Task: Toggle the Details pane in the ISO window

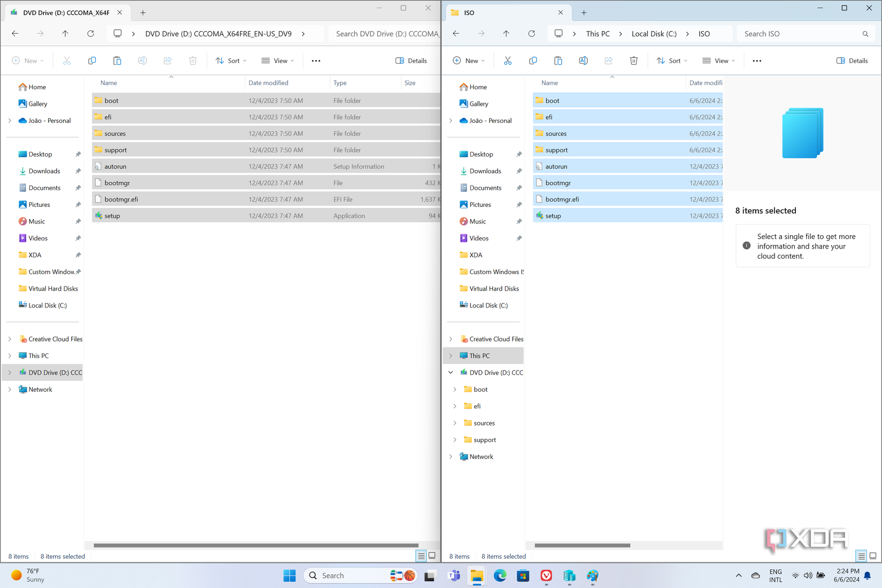Action: pyautogui.click(x=852, y=60)
